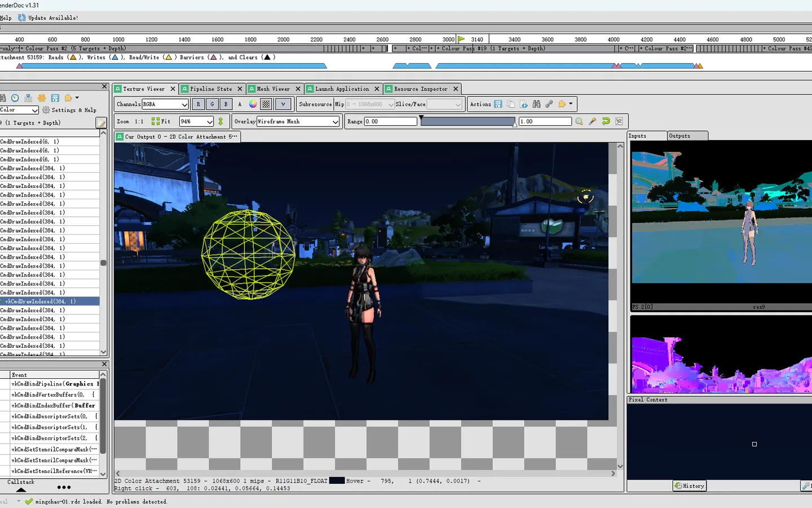Open the Channels RGBA dropdown

[x=165, y=104]
